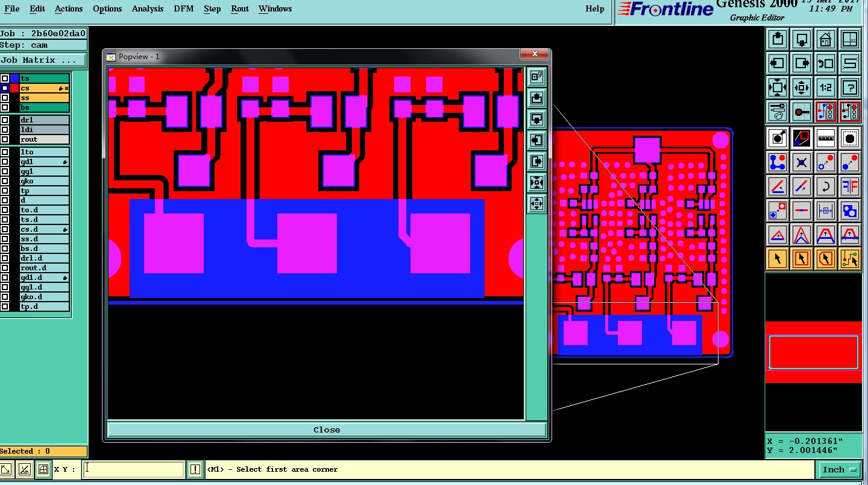Image resolution: width=868 pixels, height=485 pixels.
Task: Select the net selection arrow tool
Action: (x=850, y=259)
